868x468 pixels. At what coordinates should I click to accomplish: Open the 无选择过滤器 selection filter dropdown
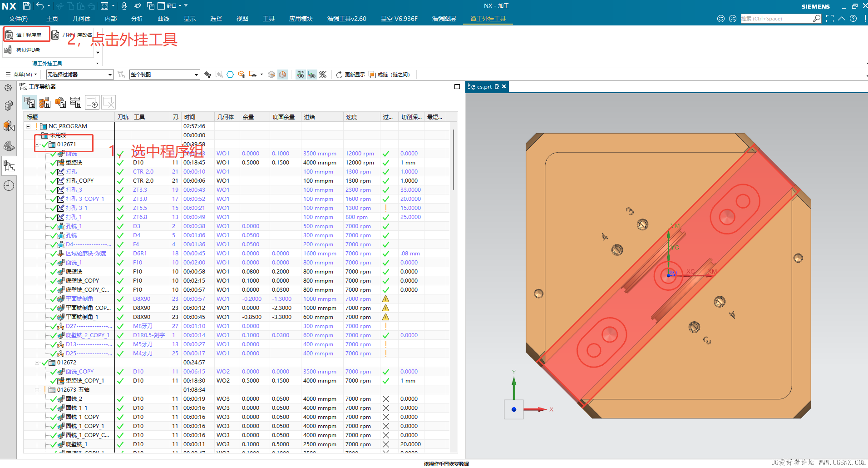coord(79,75)
